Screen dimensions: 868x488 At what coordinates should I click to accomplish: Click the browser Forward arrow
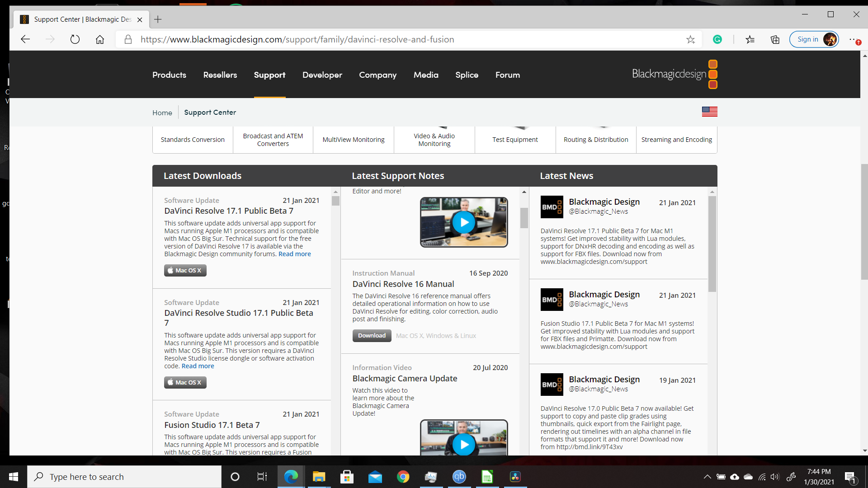50,39
